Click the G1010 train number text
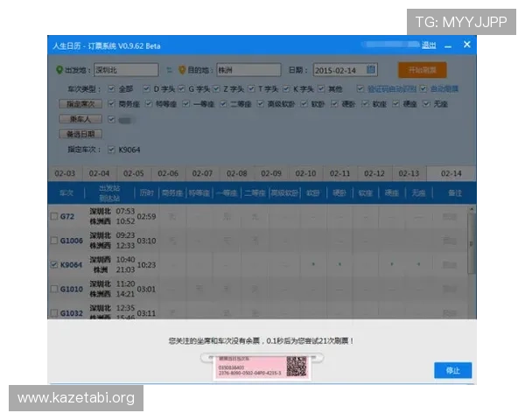This screenshot has height=420, width=525. (72, 289)
